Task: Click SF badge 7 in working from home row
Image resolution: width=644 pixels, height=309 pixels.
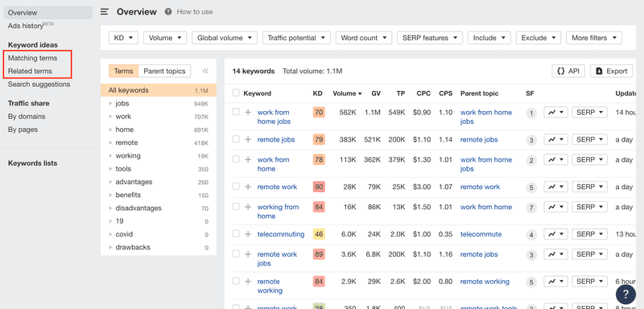Action: (x=531, y=208)
